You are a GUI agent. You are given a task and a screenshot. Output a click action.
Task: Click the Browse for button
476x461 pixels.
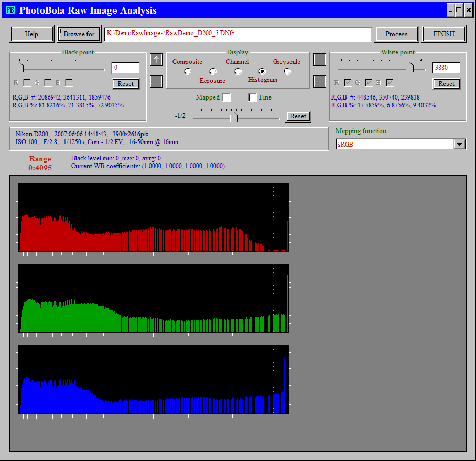pyautogui.click(x=79, y=34)
